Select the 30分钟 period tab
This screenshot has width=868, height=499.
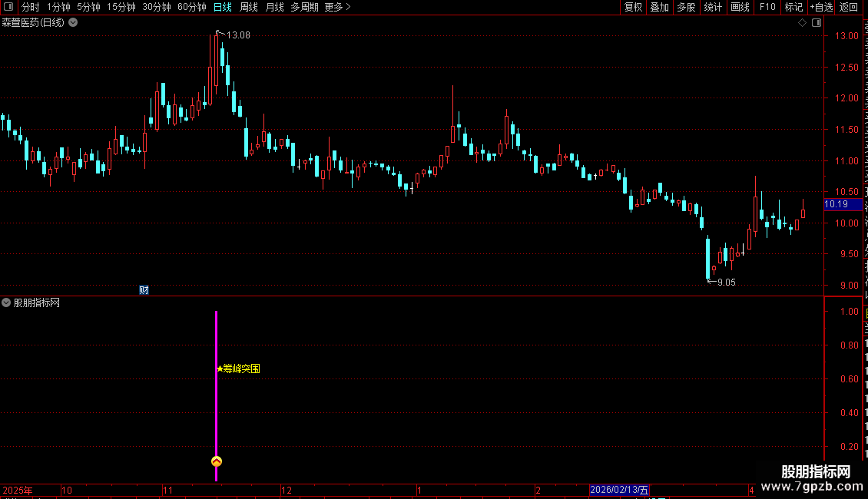tap(157, 7)
